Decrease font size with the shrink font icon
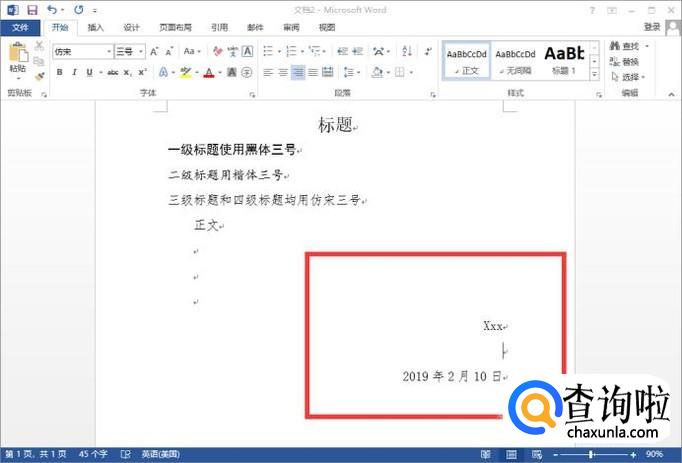Viewport: 682px width, 463px height. click(x=169, y=51)
